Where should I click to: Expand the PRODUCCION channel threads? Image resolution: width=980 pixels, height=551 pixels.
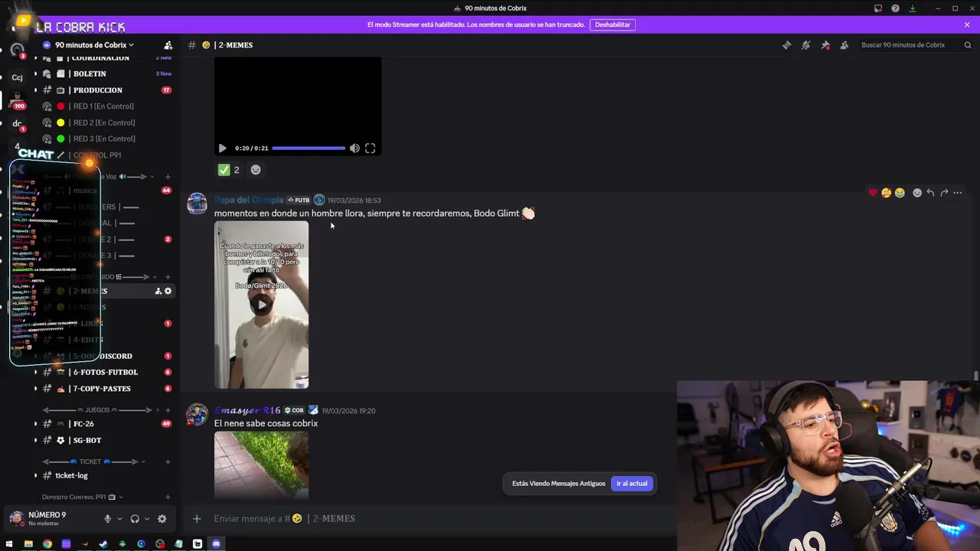[35, 90]
